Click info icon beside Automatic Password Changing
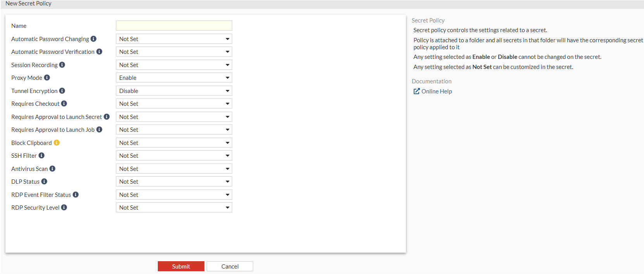This screenshot has width=644, height=274. [93, 39]
